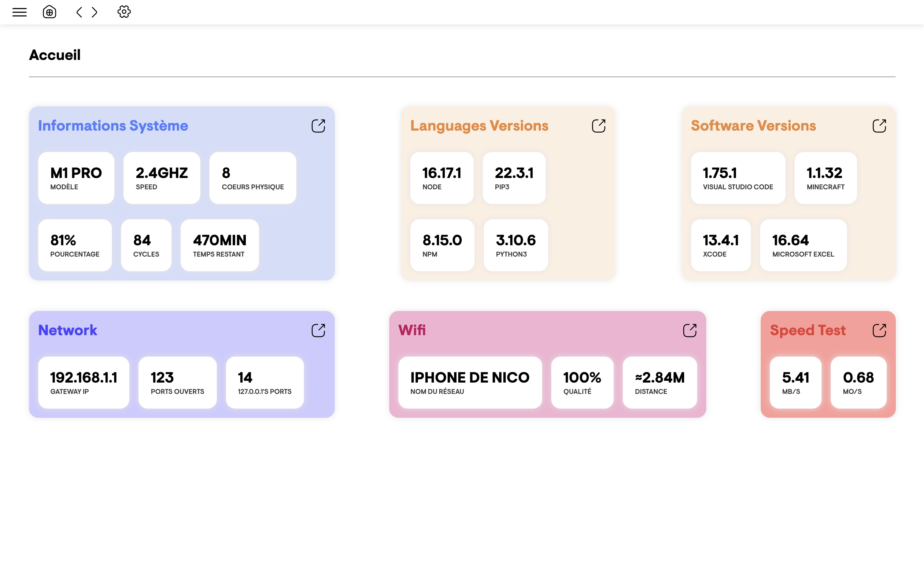Expand the hamburger sidebar menu

click(20, 12)
